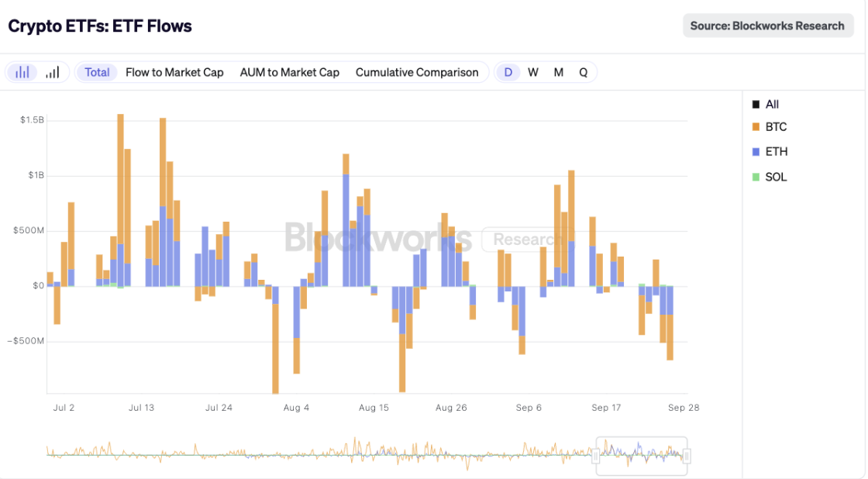Toggle SOL series legend label
868x479 pixels.
(776, 177)
